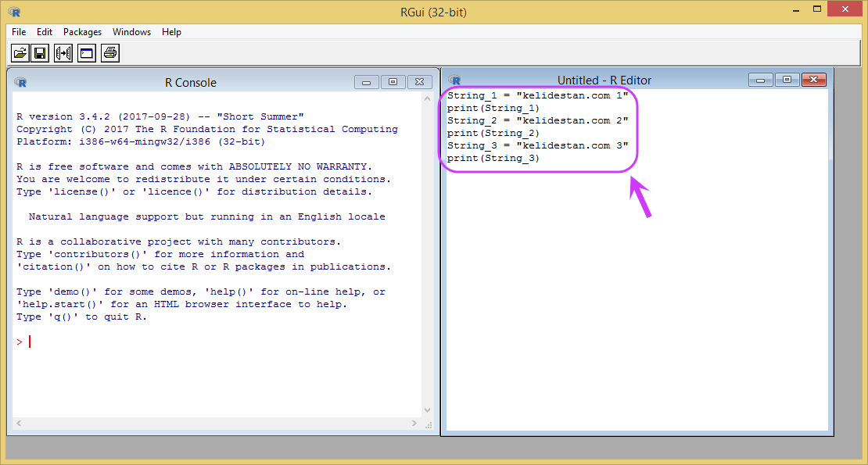Click the Open script toolbar icon

20,53
